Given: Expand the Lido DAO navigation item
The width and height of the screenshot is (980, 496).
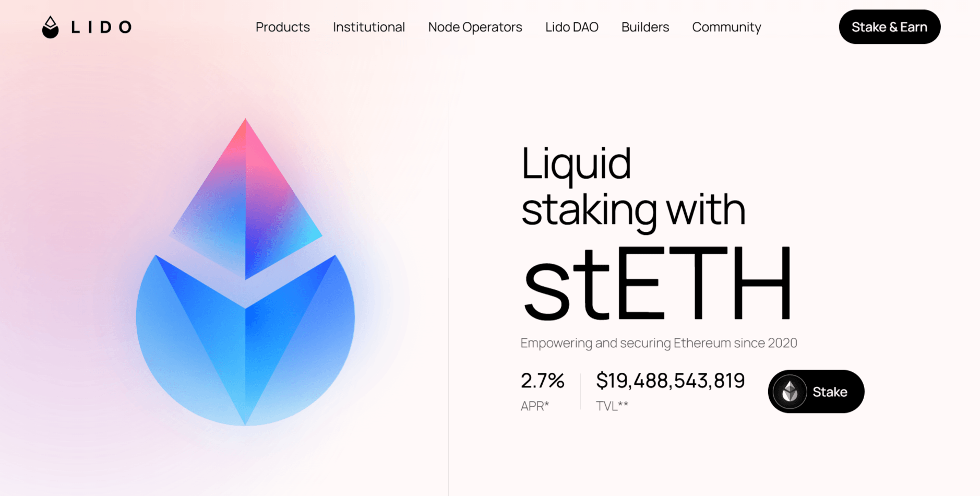Looking at the screenshot, I should [572, 27].
